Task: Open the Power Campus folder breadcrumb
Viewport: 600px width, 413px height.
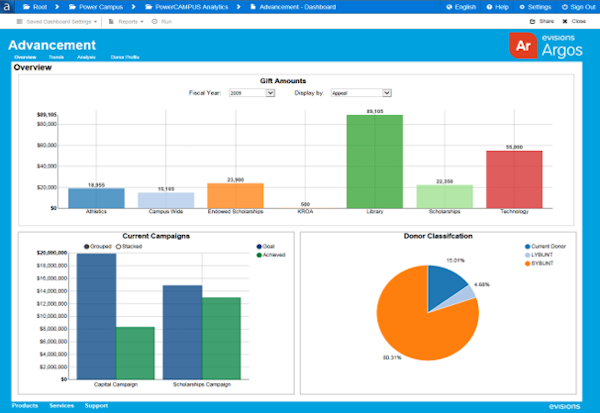Action: pyautogui.click(x=96, y=7)
